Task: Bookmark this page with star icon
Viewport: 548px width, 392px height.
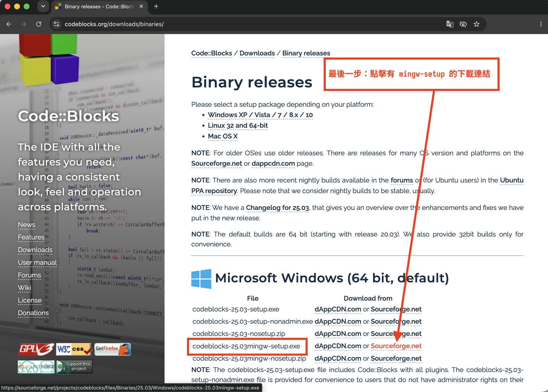Action: pyautogui.click(x=476, y=24)
